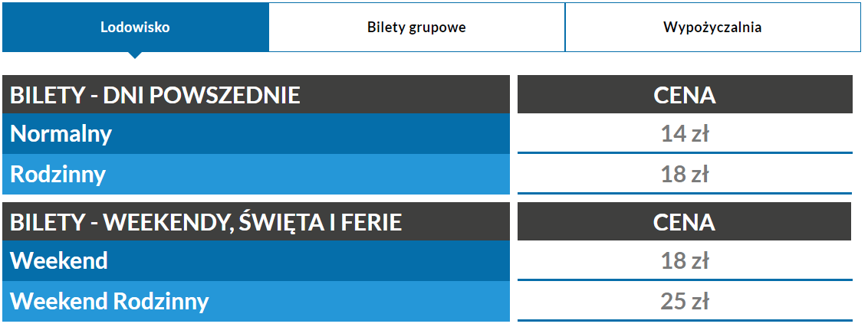
Task: Select the Lodowisko tab
Action: tap(135, 28)
